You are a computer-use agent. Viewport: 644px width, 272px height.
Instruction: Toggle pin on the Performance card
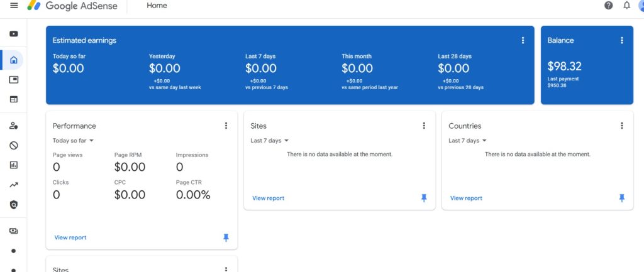click(x=226, y=237)
